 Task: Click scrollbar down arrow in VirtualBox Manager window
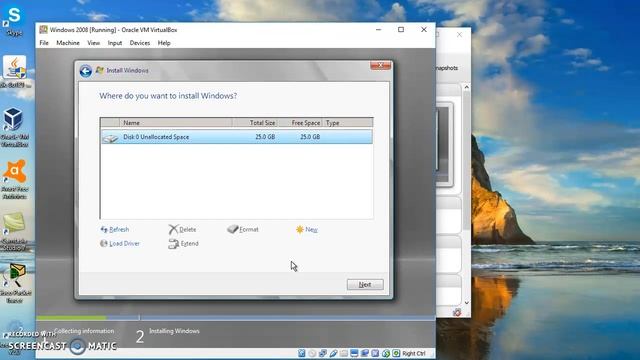pos(466,302)
